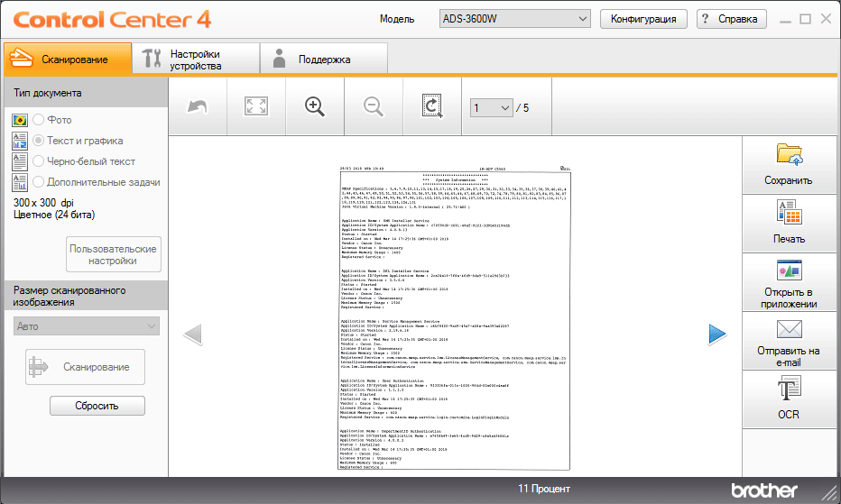The image size is (841, 504).
Task: Click the Пользовательские настройки button
Action: coord(113,254)
